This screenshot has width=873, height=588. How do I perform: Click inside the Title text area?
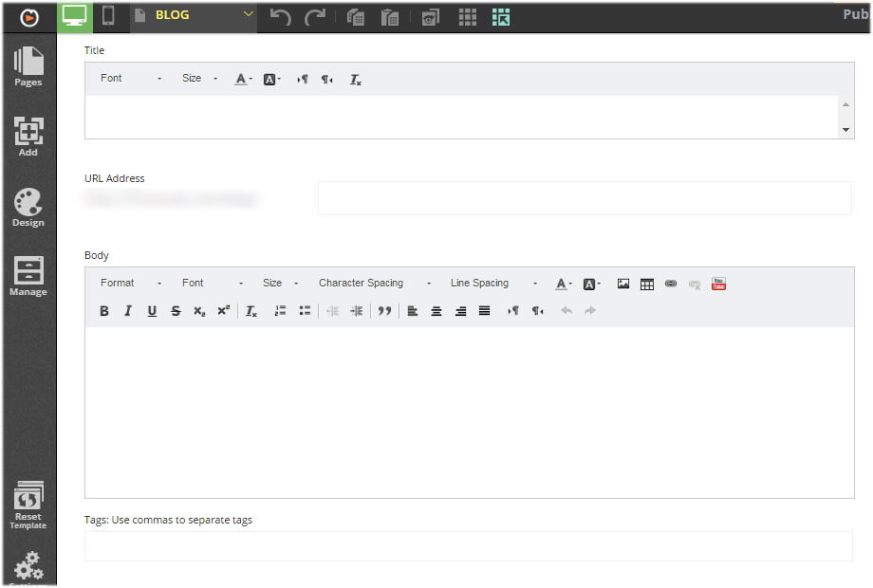click(461, 117)
